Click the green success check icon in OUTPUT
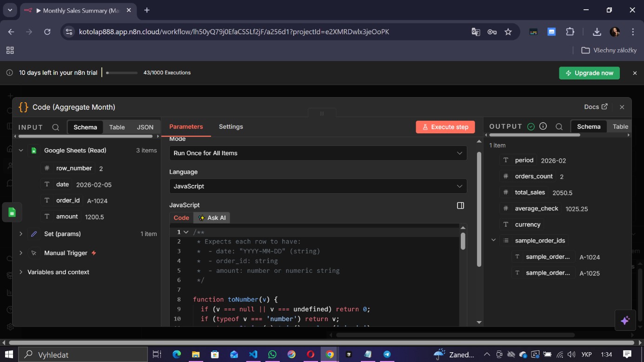Screen dimensions: 644x362 531,126
